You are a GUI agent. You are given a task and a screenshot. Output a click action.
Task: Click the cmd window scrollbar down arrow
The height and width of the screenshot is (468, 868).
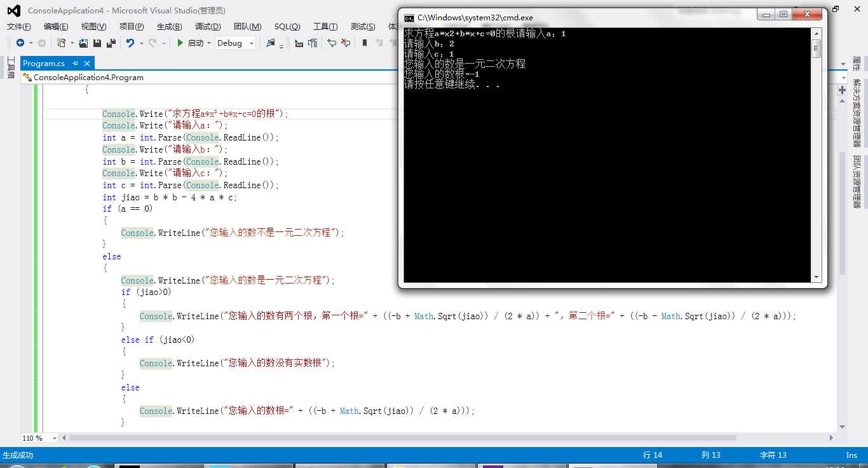[x=817, y=277]
